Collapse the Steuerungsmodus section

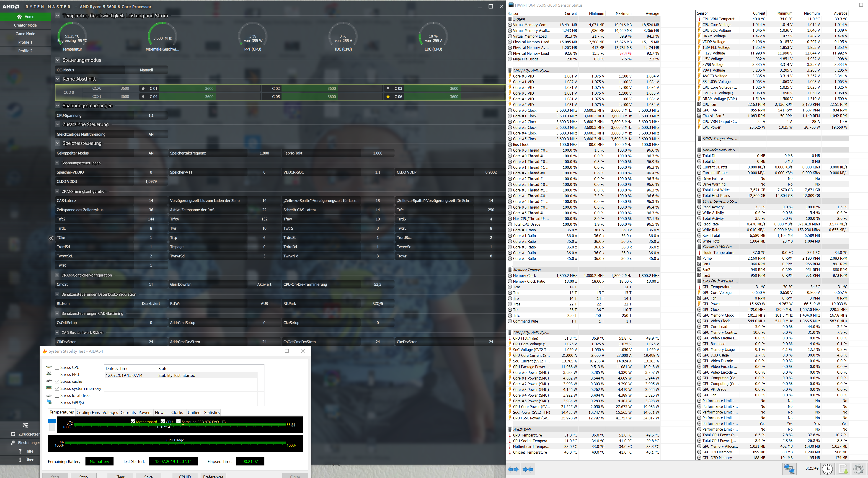[58, 60]
